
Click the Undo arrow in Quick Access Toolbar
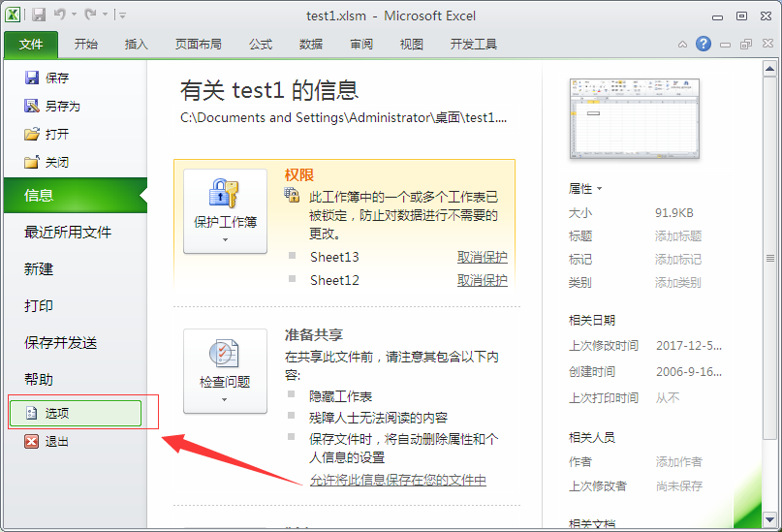(60, 15)
